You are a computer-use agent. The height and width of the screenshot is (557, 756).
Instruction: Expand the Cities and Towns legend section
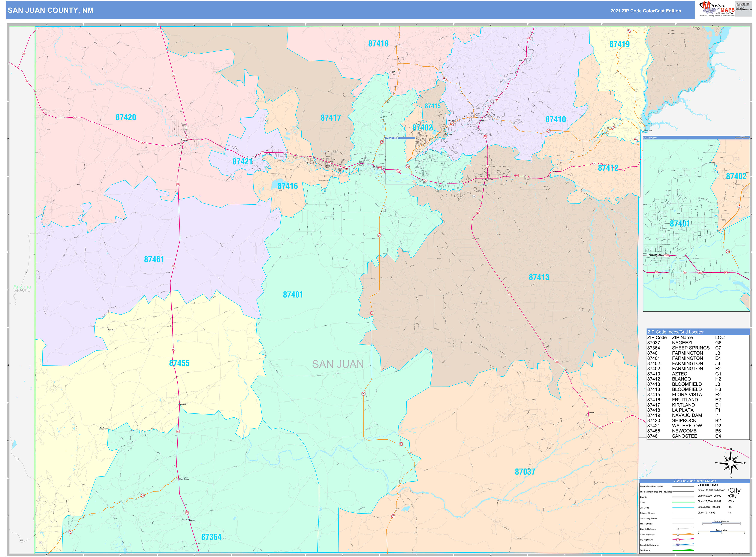707,485
